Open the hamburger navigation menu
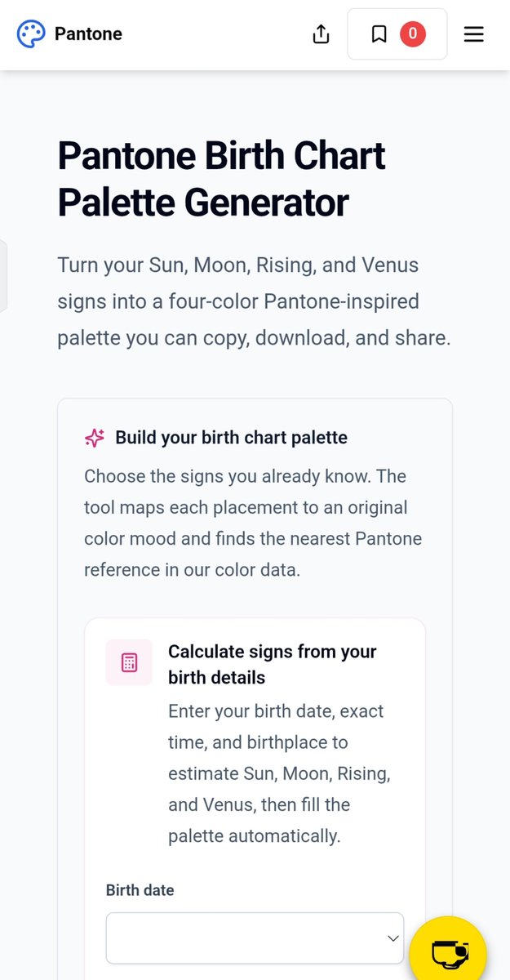Viewport: 510px width, 980px height. pos(474,34)
